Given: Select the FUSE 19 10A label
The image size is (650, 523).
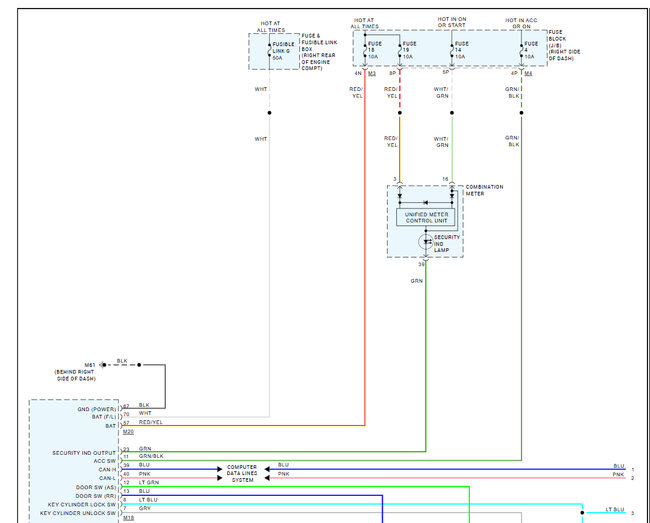Looking at the screenshot, I should [x=409, y=50].
